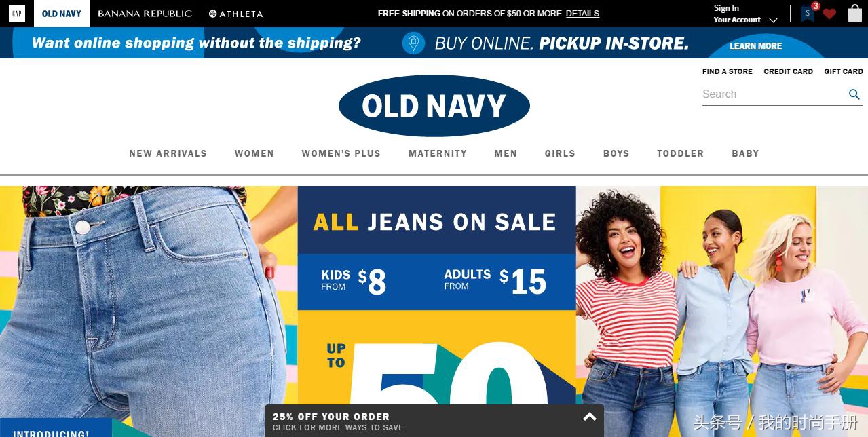The image size is (868, 437).
Task: Open the Gift Card link
Action: 844,71
